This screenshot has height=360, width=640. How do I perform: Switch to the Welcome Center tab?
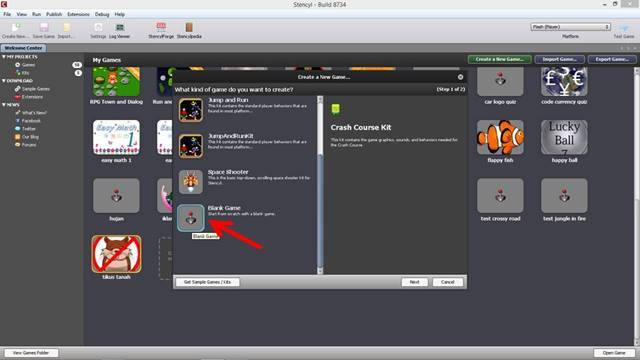(x=23, y=48)
